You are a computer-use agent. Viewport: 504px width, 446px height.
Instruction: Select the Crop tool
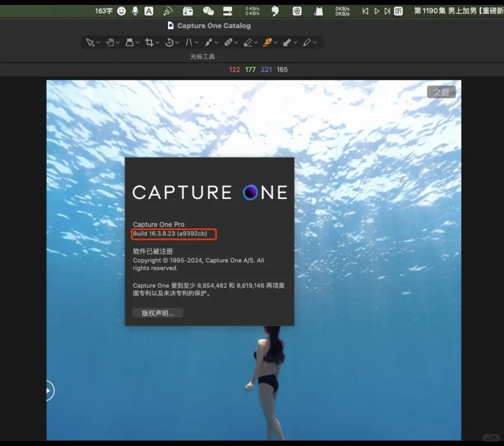click(x=149, y=42)
